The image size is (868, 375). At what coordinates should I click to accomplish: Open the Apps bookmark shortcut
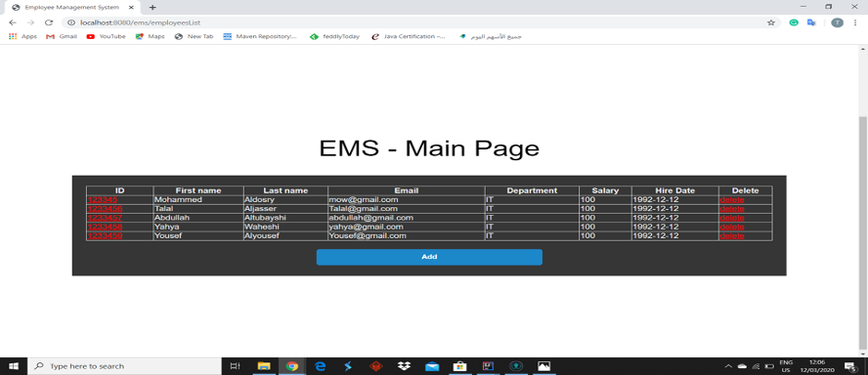[22, 36]
